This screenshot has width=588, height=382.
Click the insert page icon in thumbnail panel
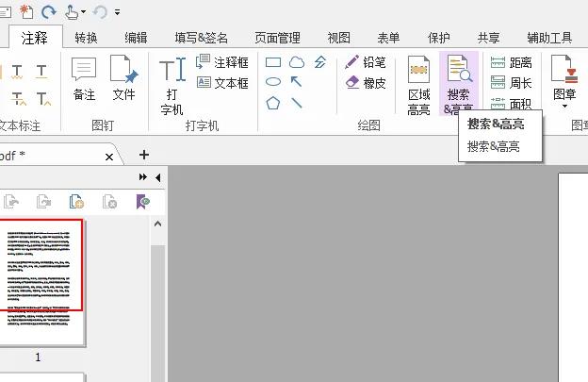pos(76,202)
